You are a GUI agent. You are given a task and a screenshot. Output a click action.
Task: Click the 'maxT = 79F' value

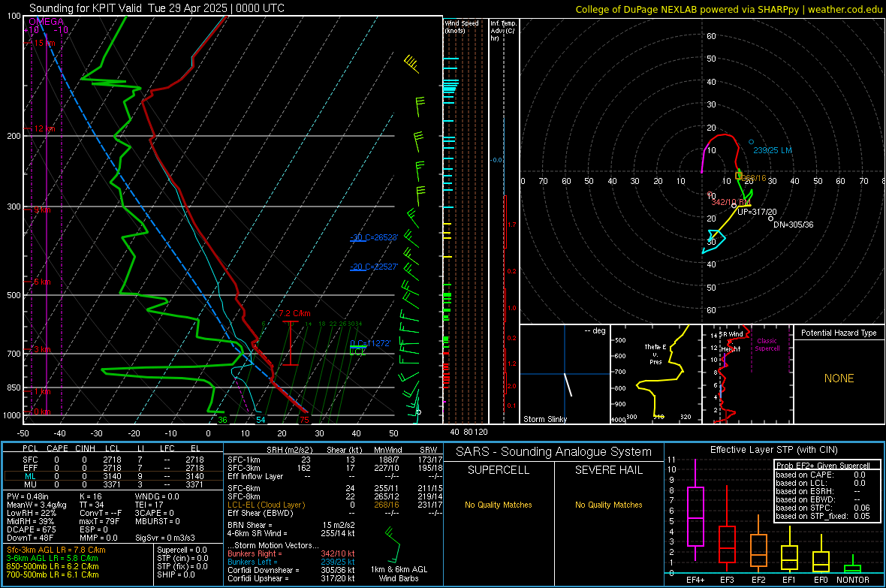(99, 520)
